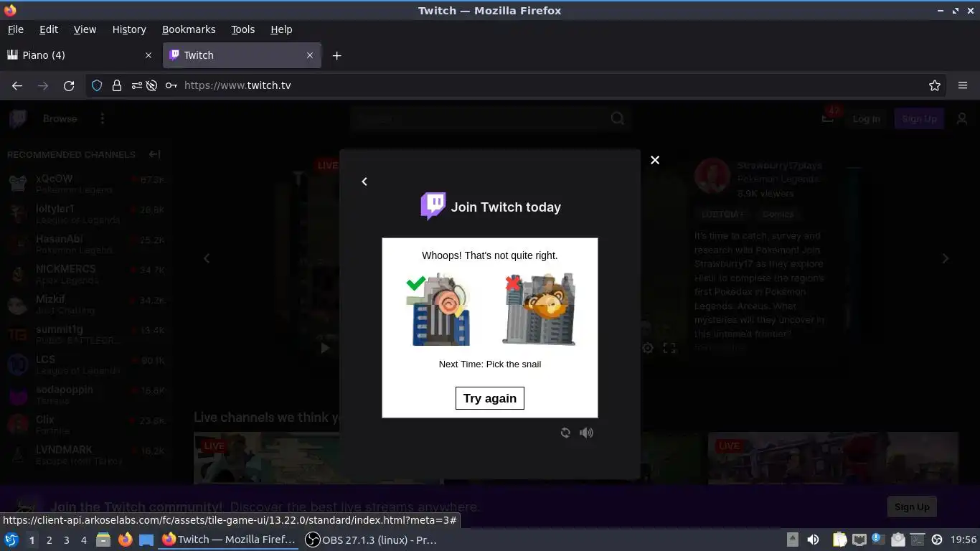Open the Firefox hamburger menu
Viewport: 980px width, 551px height.
point(963,85)
